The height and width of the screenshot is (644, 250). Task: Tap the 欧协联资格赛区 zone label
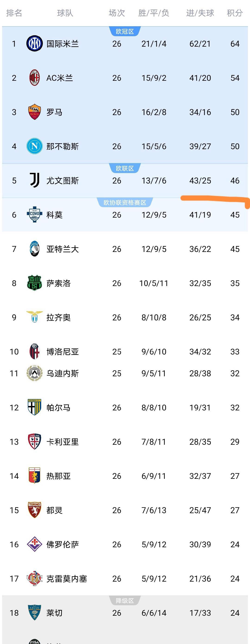coord(125,203)
